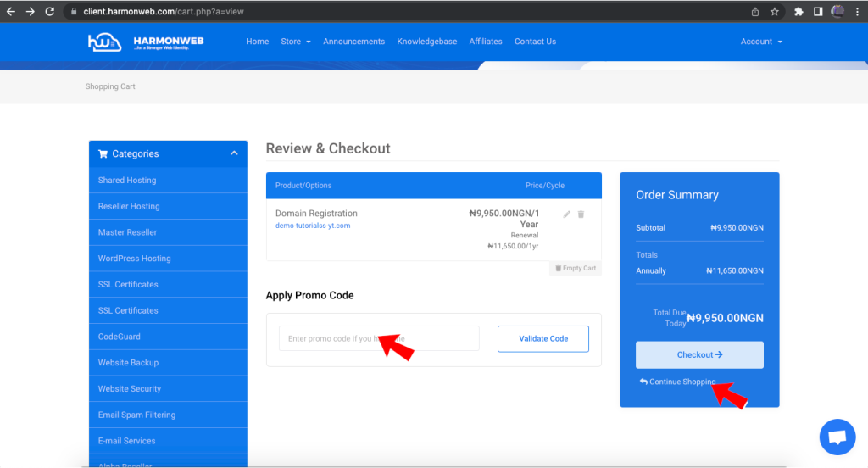Click the HarmonWeb logo

145,42
